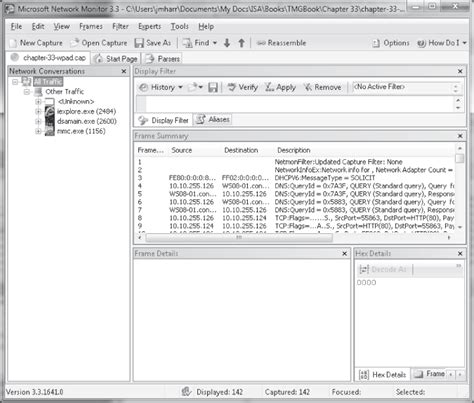Select frame 8 TCP SYN row
Screen dimensions: 474x403
click(x=295, y=218)
